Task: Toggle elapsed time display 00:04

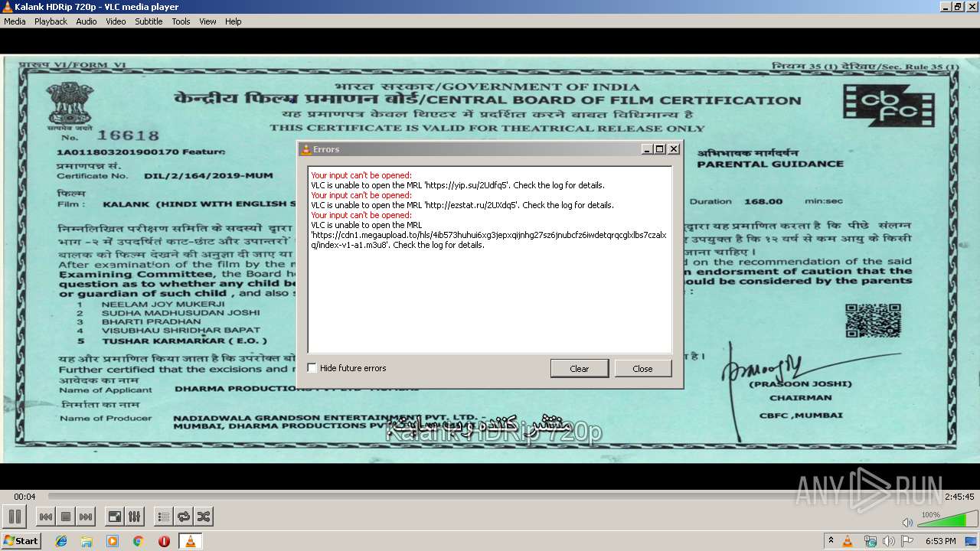Action: click(24, 497)
